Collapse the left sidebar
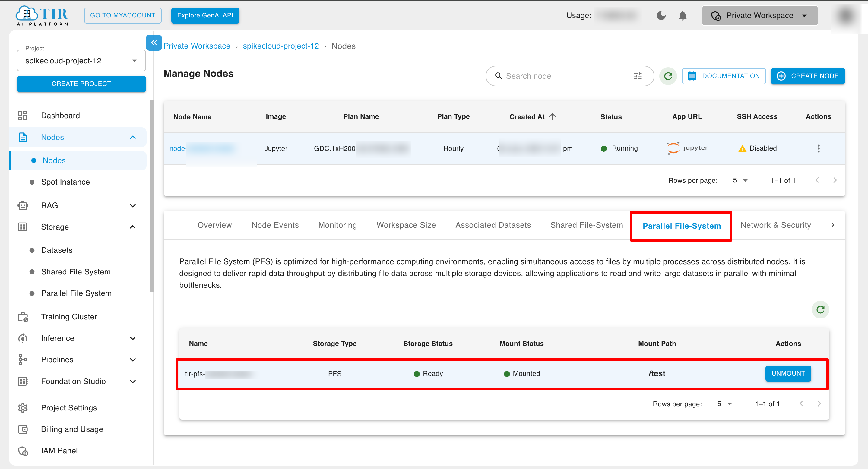The image size is (868, 469). pyautogui.click(x=154, y=43)
